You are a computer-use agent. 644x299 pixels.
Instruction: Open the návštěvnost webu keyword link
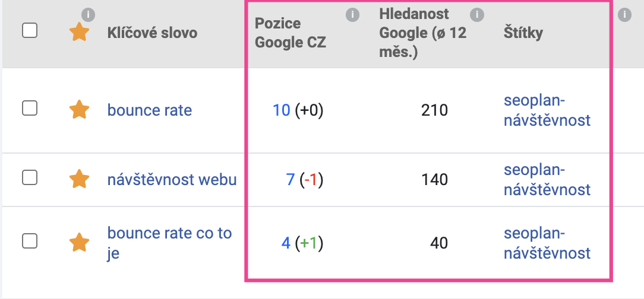pos(172,180)
